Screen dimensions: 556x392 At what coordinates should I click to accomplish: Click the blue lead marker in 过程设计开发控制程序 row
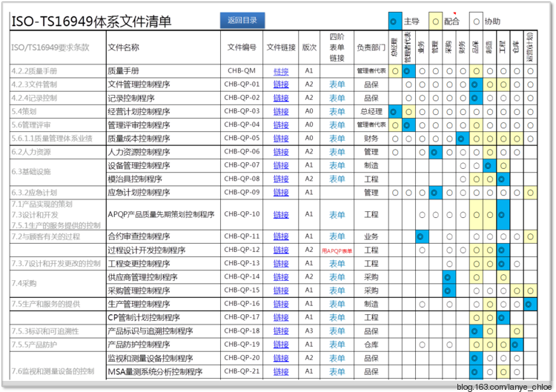(x=503, y=250)
